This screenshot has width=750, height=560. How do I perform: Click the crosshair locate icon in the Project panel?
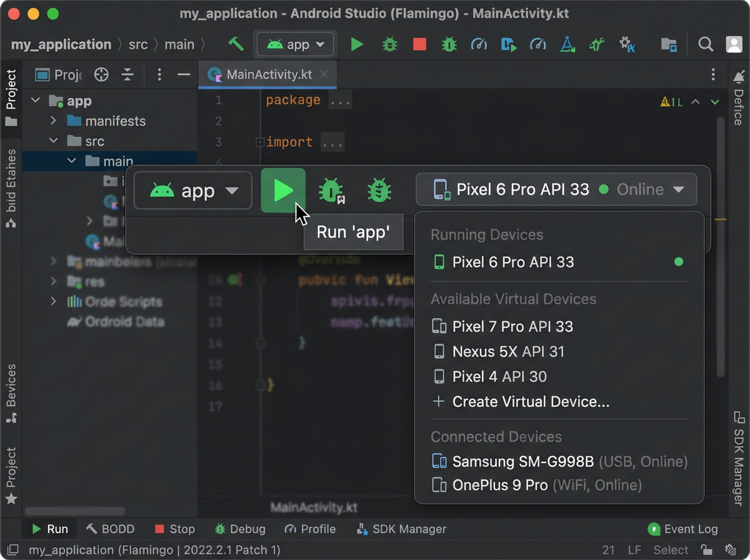coord(101,75)
